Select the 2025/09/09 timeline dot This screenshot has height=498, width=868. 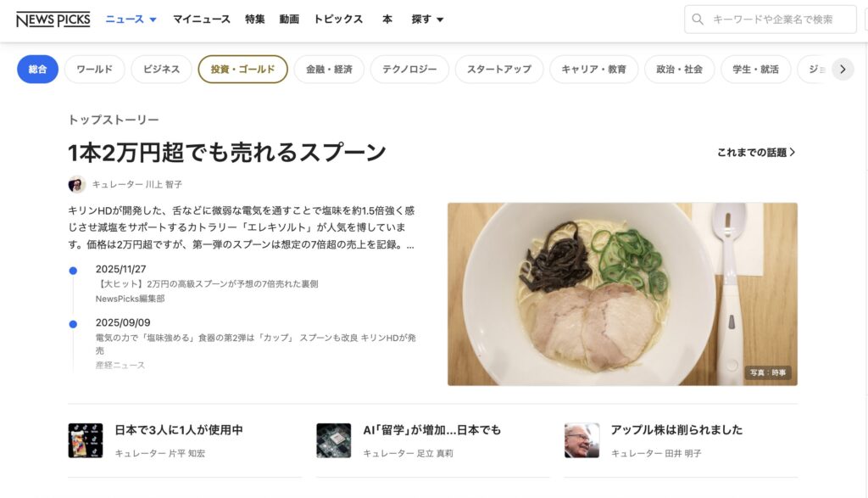73,324
